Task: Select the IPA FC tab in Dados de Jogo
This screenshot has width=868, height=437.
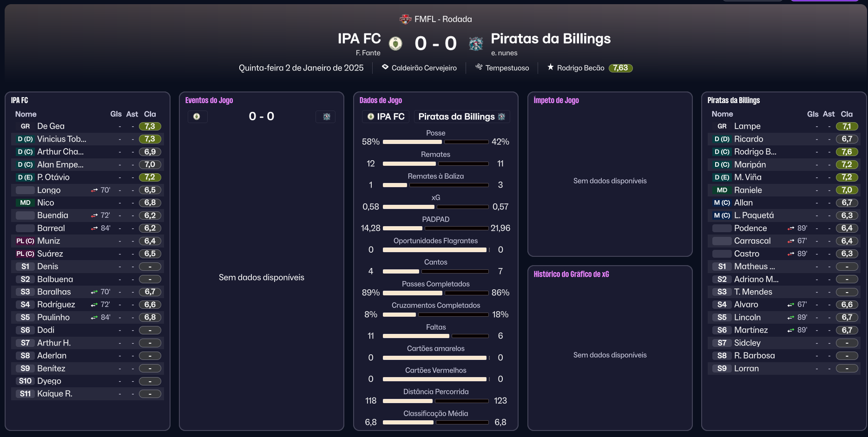Action: pyautogui.click(x=386, y=117)
